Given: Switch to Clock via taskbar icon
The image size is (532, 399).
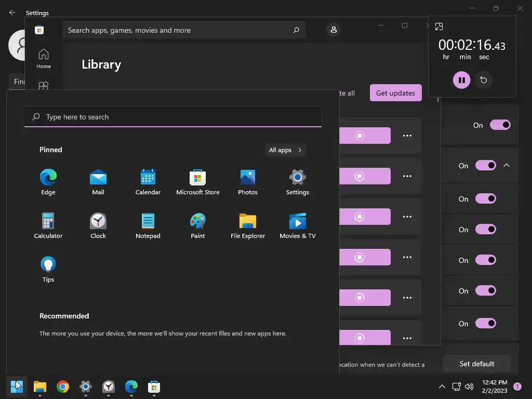Looking at the screenshot, I should point(109,387).
